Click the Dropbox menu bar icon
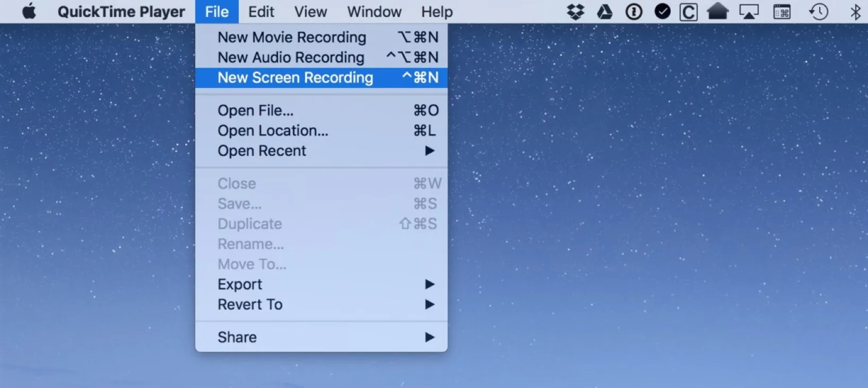The width and height of the screenshot is (868, 388). click(x=575, y=12)
